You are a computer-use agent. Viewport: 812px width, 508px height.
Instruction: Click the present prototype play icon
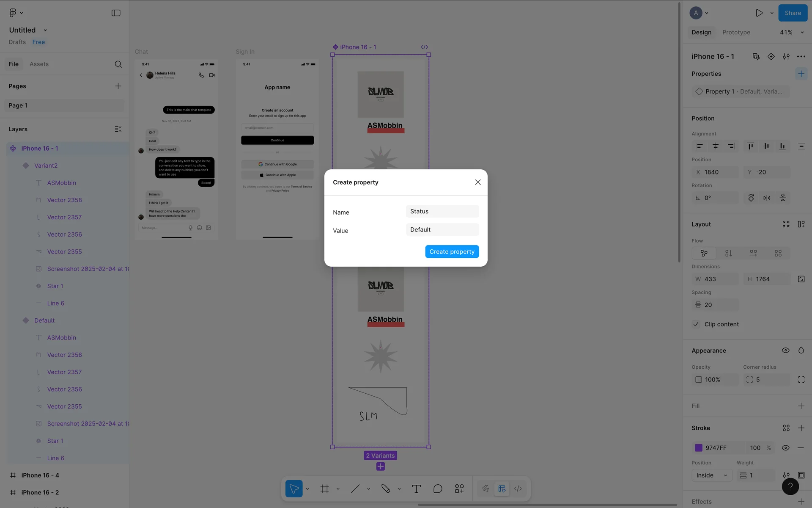click(759, 13)
